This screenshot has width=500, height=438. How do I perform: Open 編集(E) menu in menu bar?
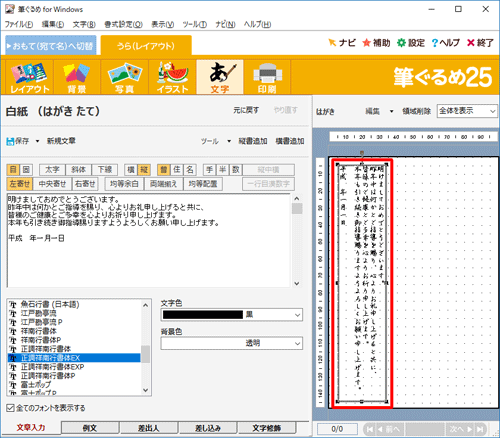click(53, 24)
